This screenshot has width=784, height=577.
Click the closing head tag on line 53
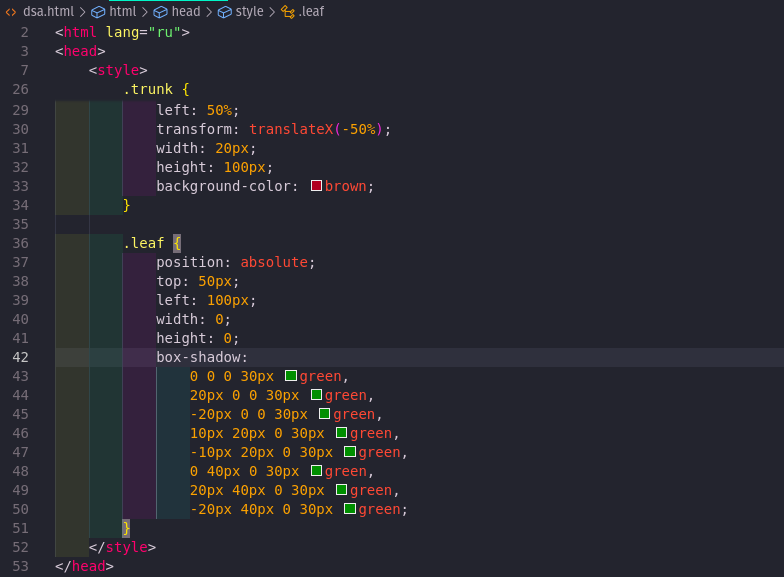coord(84,566)
